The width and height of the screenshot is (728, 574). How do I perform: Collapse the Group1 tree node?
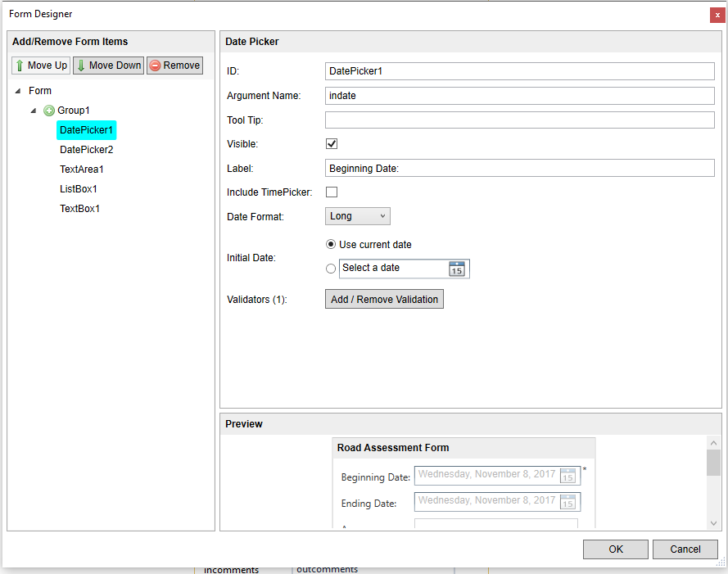[33, 111]
